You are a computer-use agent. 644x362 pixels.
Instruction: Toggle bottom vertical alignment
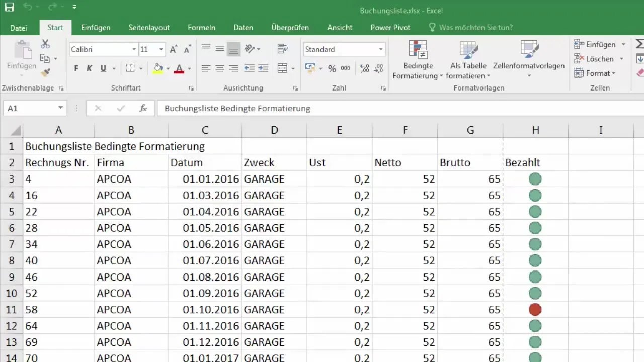[233, 49]
